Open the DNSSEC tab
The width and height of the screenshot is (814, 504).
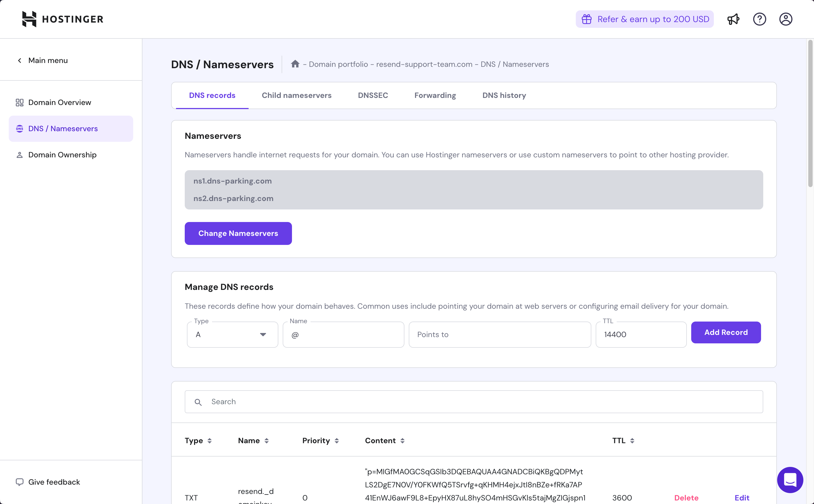(373, 95)
